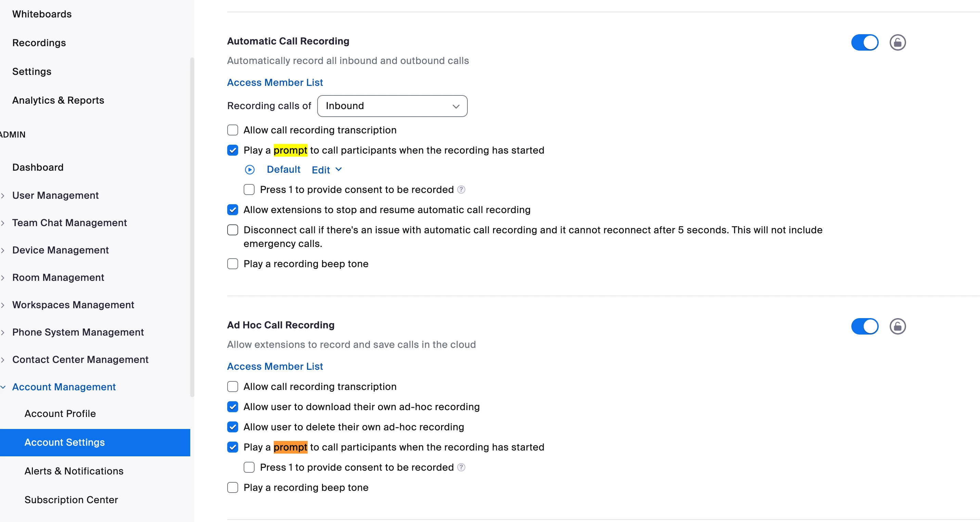Open Alerts & Notifications in sidebar

pyautogui.click(x=74, y=471)
